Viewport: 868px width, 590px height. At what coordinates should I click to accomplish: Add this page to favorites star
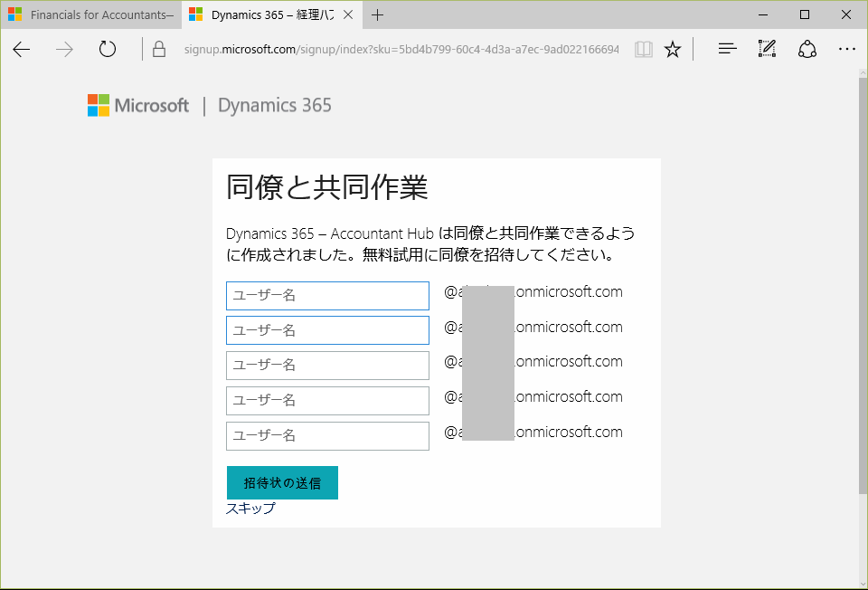[x=673, y=49]
